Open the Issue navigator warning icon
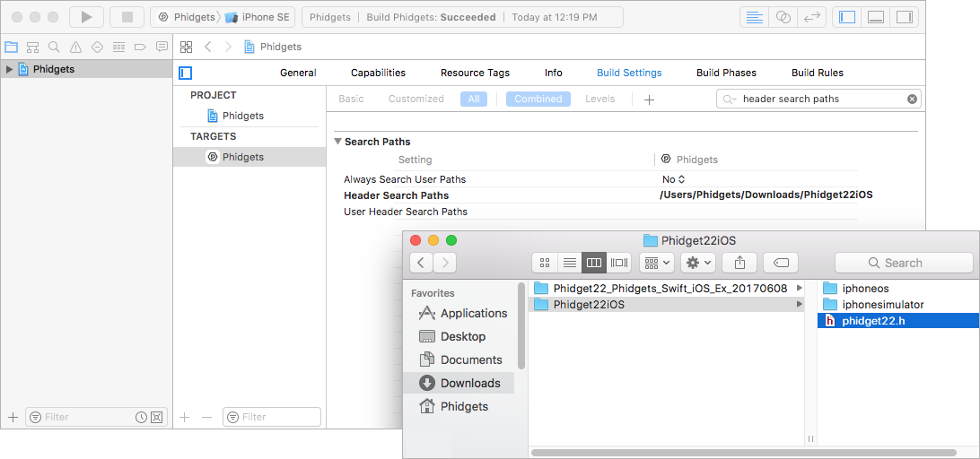Screen dimensions: 980x459 pos(75,47)
